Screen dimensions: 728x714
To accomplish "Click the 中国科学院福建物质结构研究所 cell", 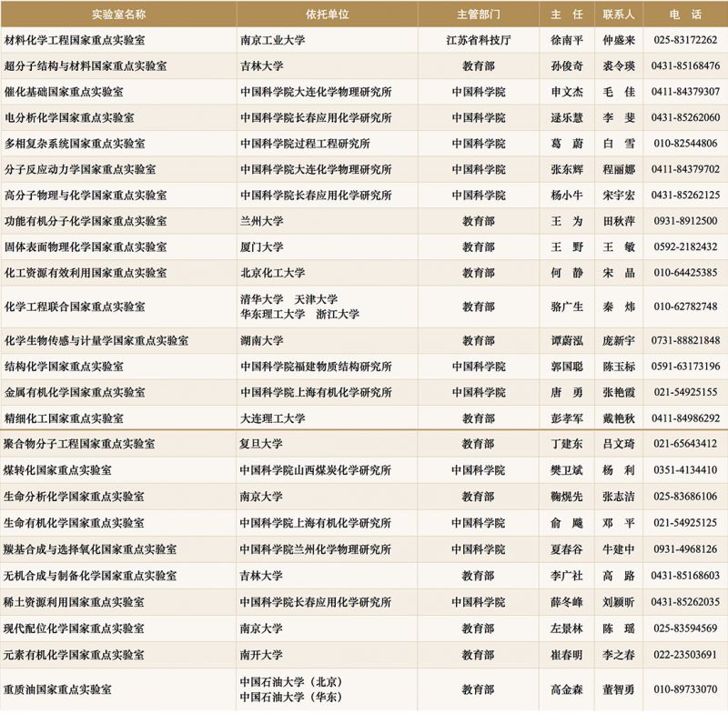I will 316,367.
